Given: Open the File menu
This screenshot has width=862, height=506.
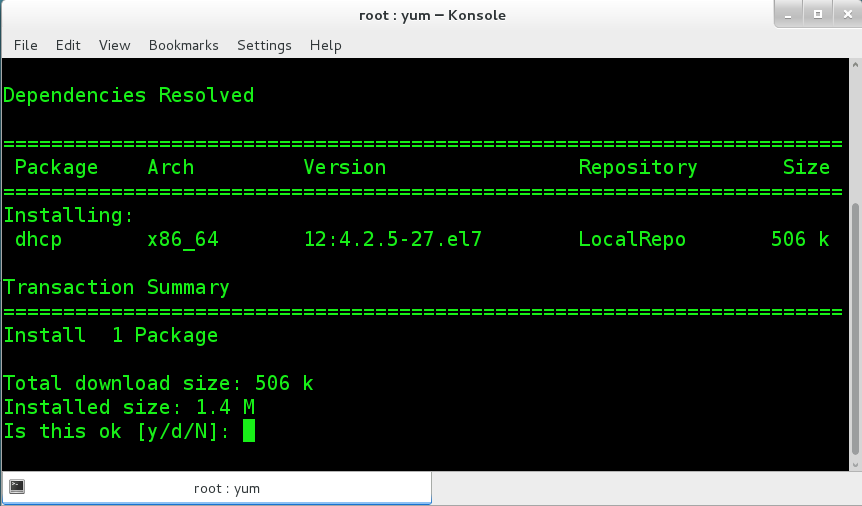Looking at the screenshot, I should (x=26, y=45).
